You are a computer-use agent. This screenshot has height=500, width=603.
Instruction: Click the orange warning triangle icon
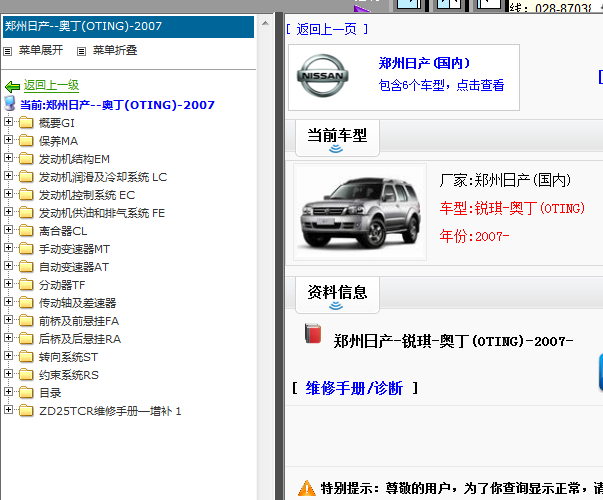307,488
